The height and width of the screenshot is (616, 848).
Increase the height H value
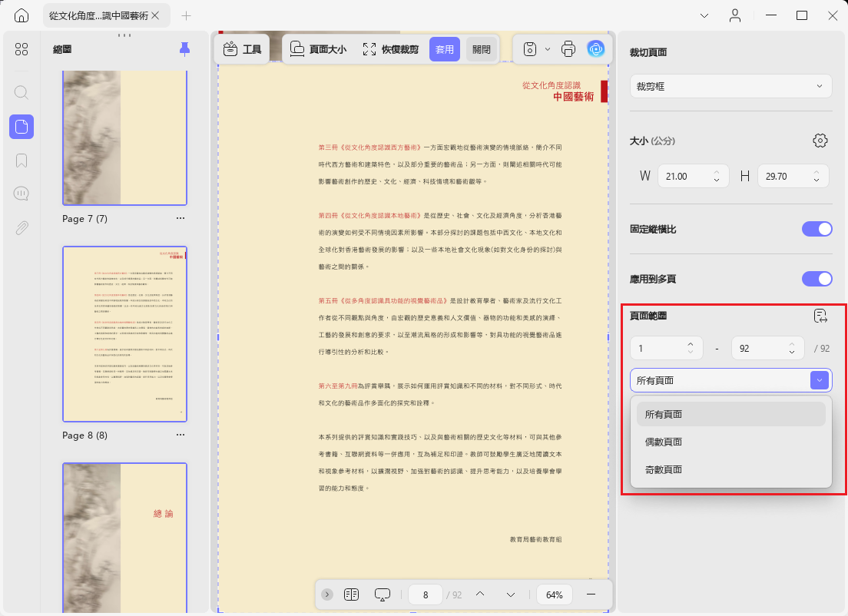click(817, 173)
